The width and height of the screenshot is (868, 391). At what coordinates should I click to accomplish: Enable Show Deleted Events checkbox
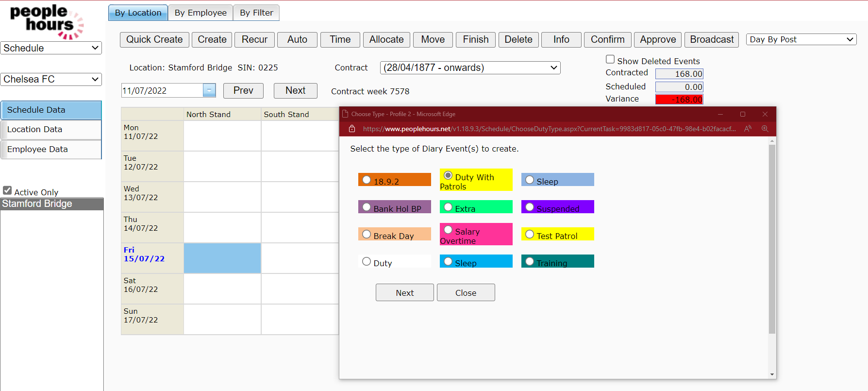pyautogui.click(x=610, y=59)
